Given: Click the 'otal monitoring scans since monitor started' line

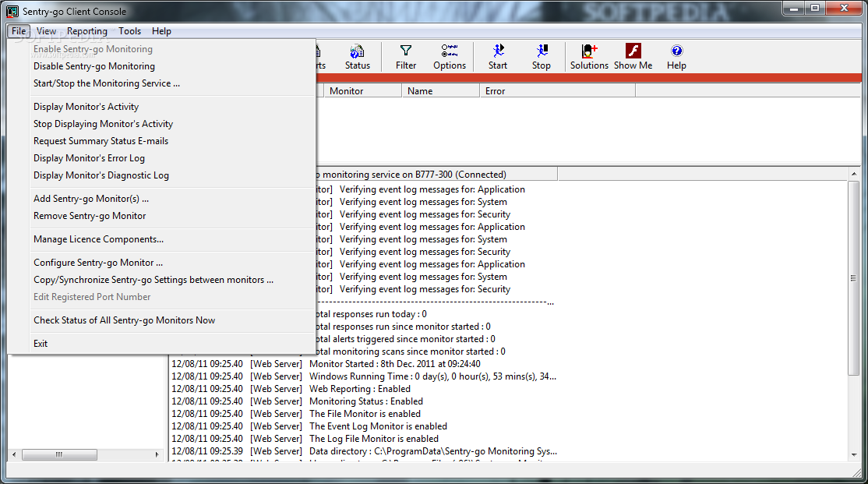Looking at the screenshot, I should (x=411, y=351).
